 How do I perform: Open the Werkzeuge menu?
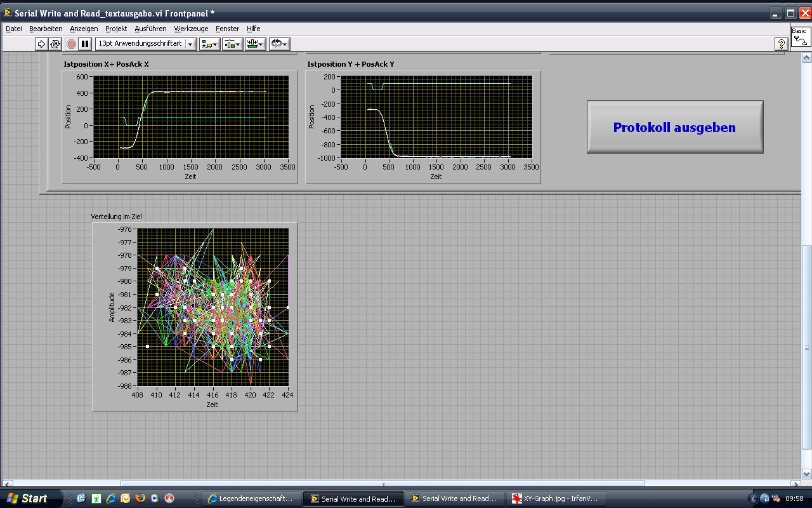191,29
